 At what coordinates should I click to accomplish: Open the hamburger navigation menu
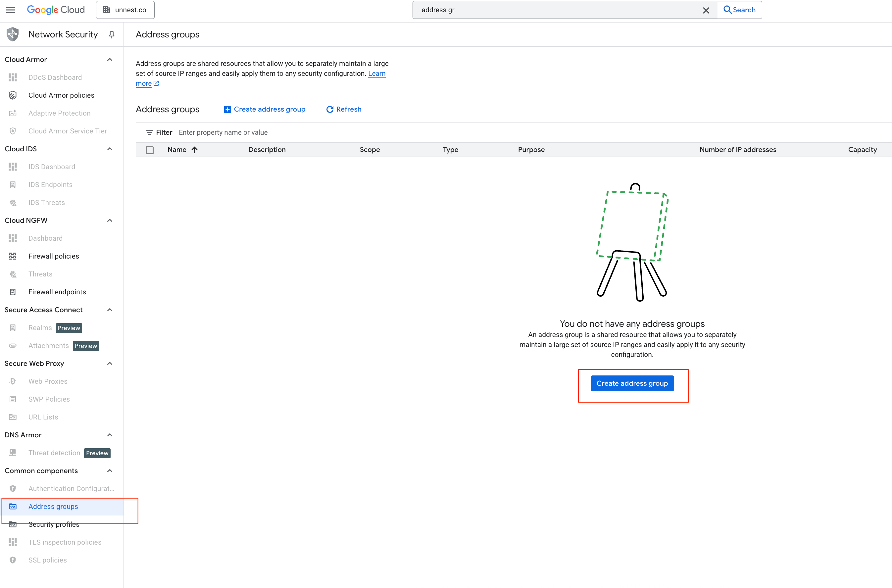tap(11, 10)
